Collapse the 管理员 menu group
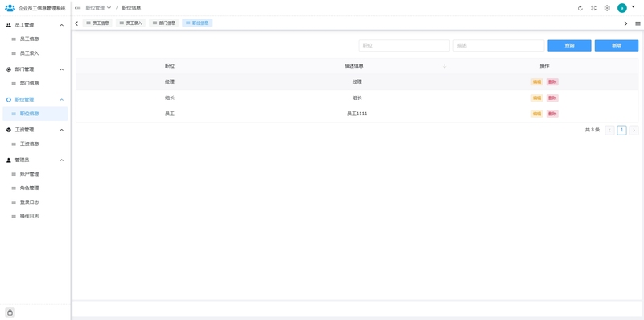 62,160
